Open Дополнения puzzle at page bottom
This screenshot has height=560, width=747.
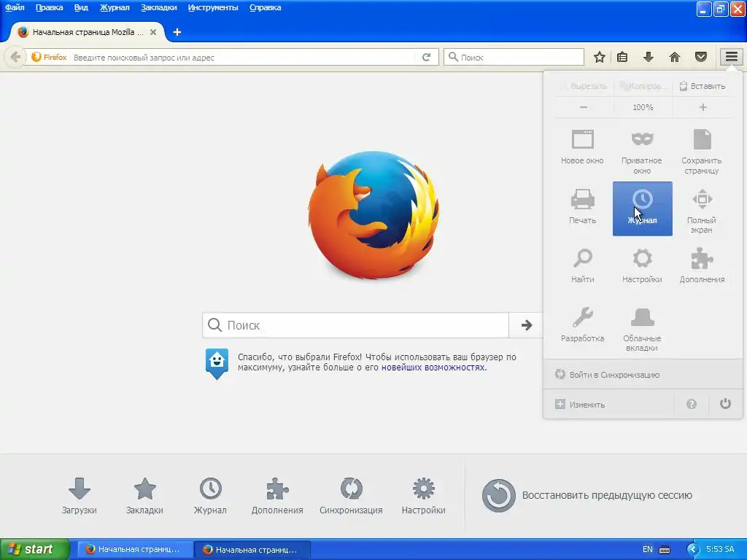coord(277,496)
